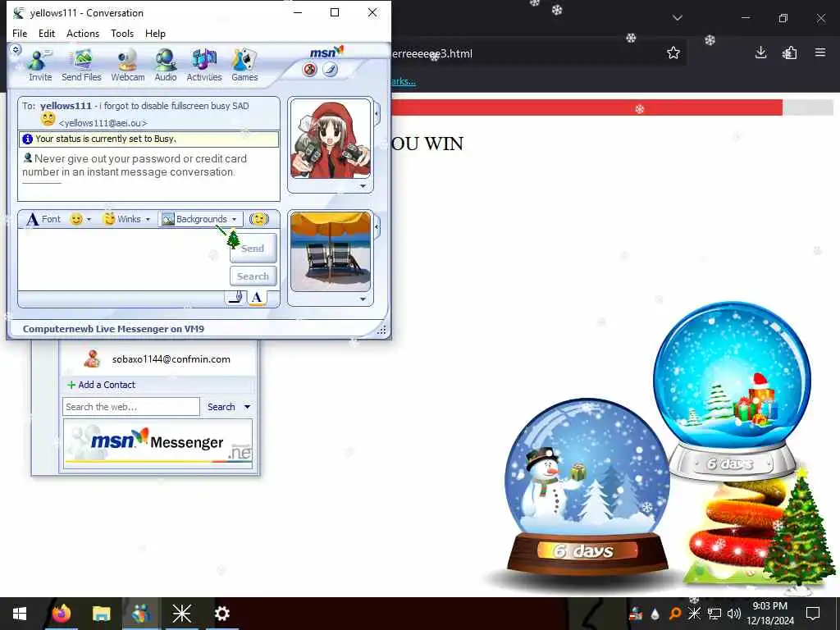Click the Invite icon in conversation toolbar
This screenshot has width=840, height=630.
[40, 66]
